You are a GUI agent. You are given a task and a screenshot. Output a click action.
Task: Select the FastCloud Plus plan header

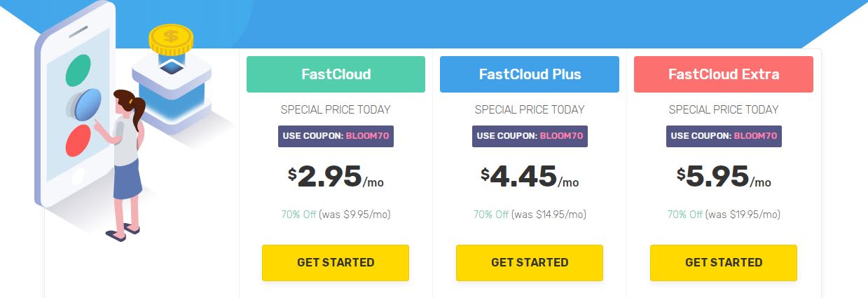tap(530, 74)
